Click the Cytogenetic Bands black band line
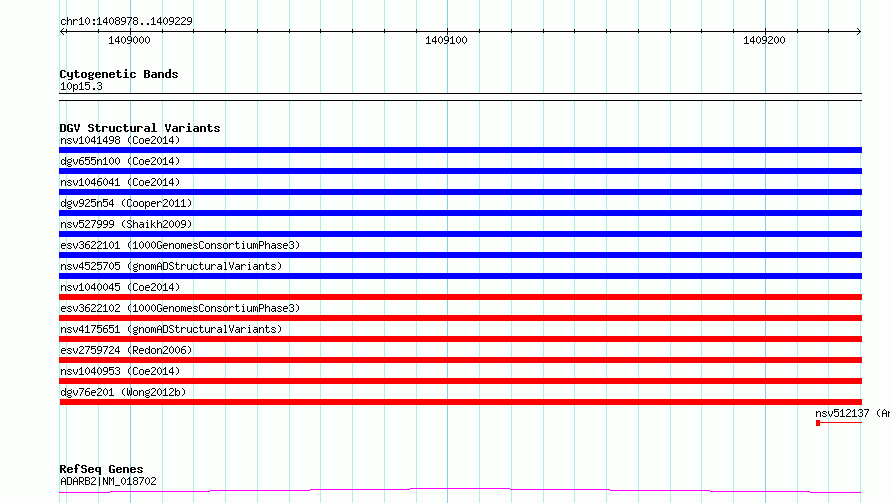 click(x=460, y=97)
